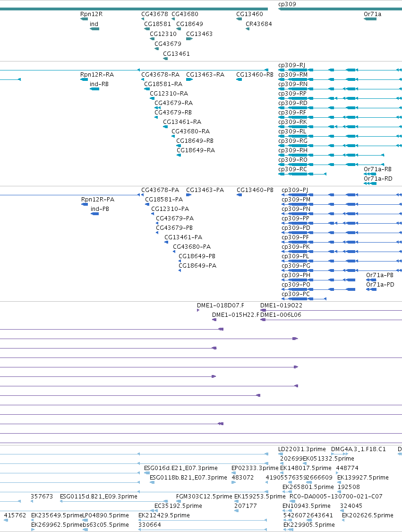Viewport: 402px width, 532px height.
Task: Select the CG13460 gene label
Action: 249,14
